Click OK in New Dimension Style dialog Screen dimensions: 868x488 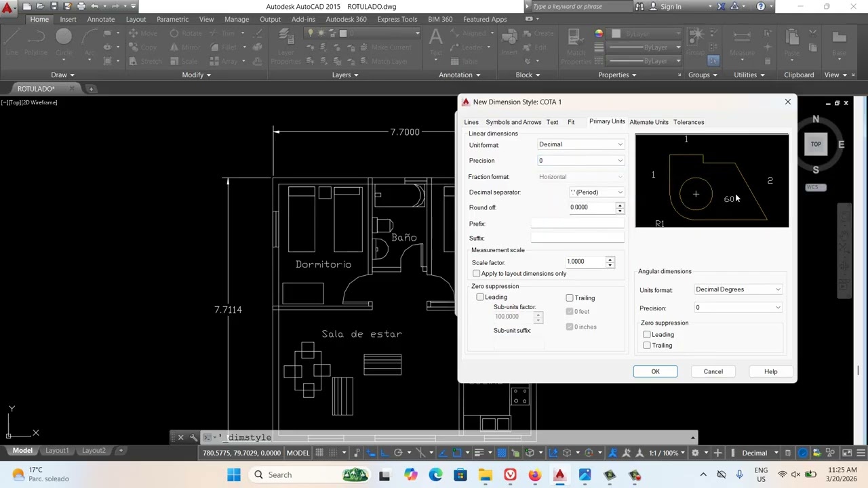[x=655, y=371]
